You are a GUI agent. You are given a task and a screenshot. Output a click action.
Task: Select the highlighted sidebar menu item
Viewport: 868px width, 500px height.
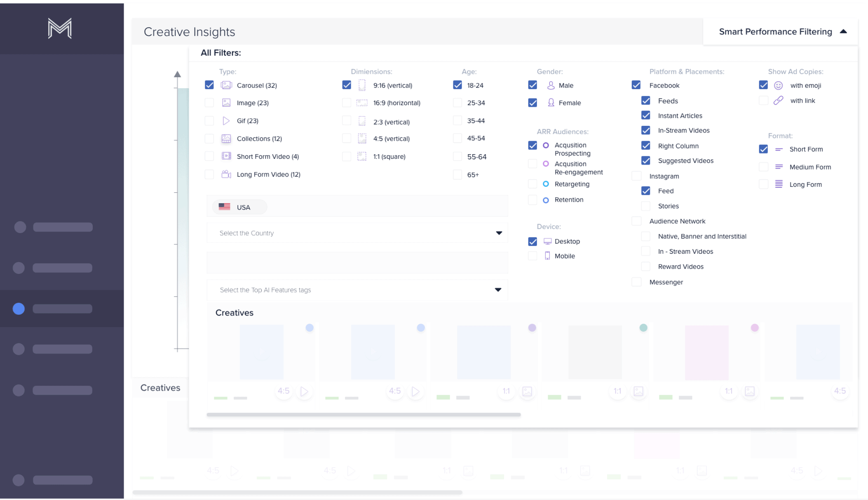click(x=62, y=309)
